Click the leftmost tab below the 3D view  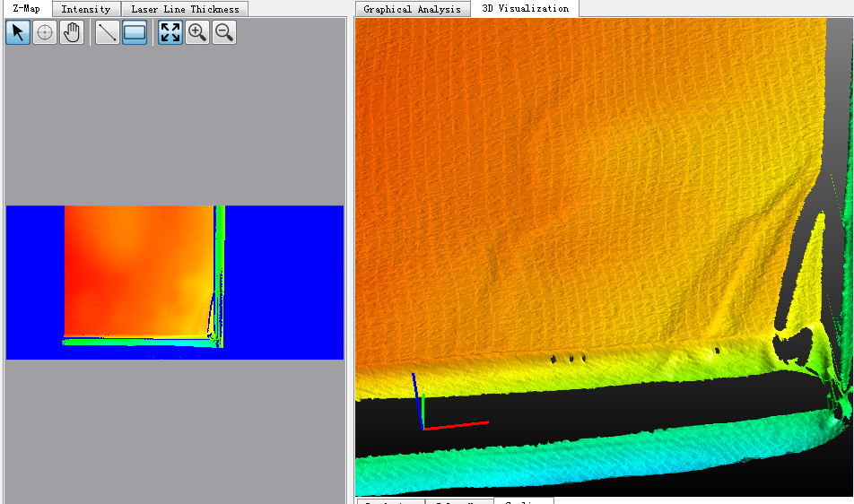(389, 501)
